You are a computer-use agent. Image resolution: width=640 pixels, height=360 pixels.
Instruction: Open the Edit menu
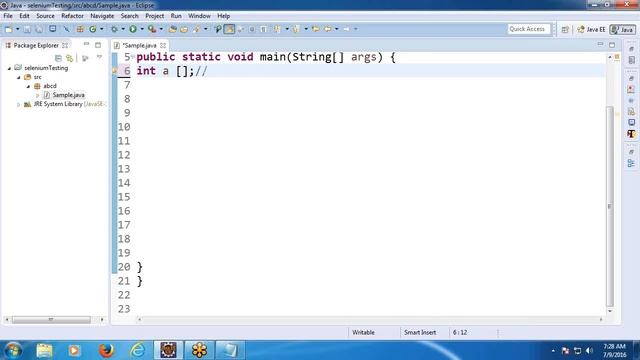point(24,16)
